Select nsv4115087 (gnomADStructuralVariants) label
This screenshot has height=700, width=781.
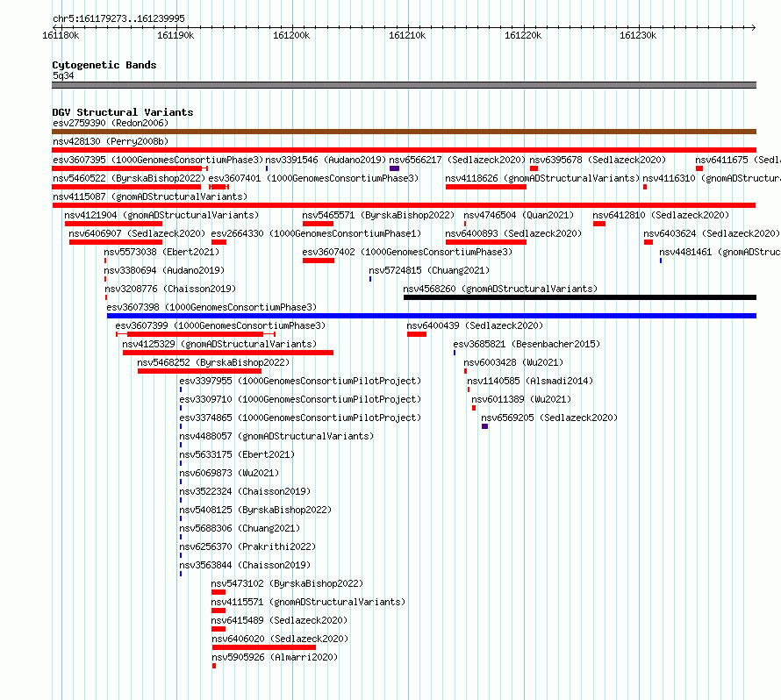[150, 196]
